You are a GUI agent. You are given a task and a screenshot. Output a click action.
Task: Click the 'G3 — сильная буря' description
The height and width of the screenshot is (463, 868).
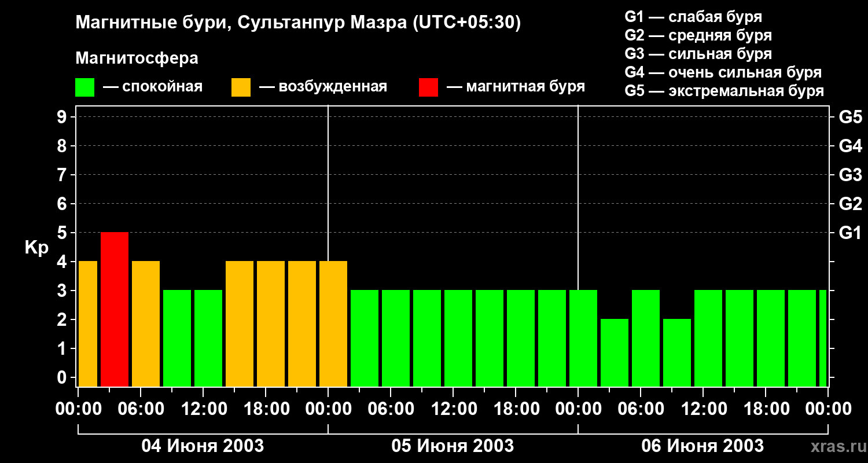pyautogui.click(x=698, y=54)
